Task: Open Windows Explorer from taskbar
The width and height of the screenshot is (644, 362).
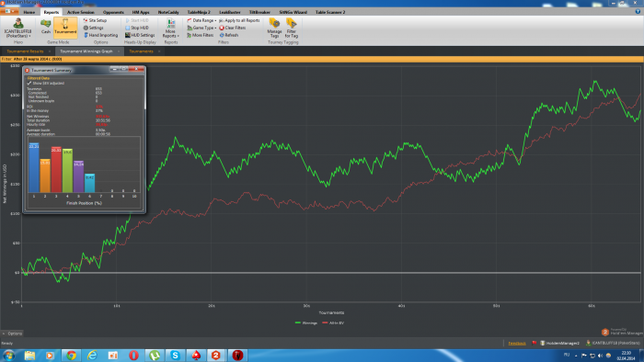Action: pyautogui.click(x=30, y=355)
